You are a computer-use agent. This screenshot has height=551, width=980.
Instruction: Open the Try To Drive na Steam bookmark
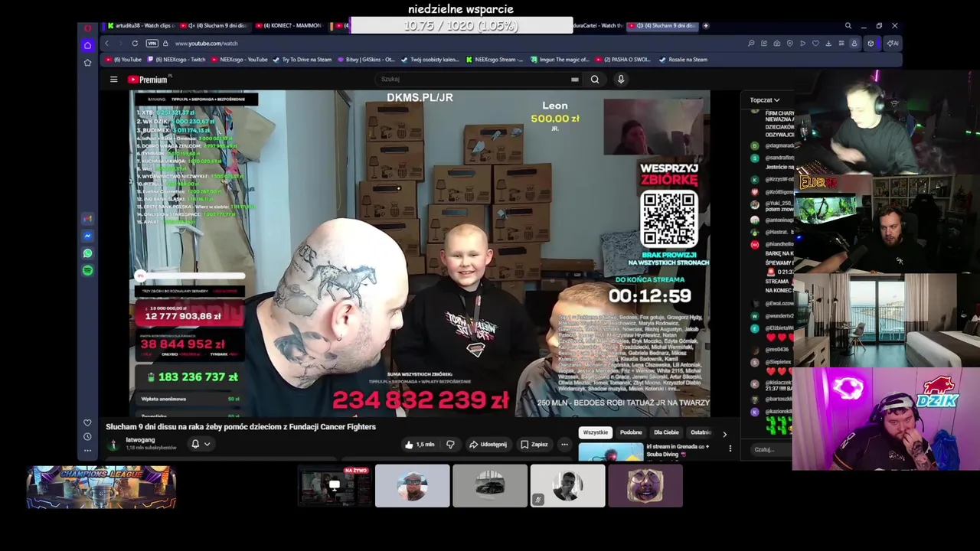pyautogui.click(x=302, y=60)
